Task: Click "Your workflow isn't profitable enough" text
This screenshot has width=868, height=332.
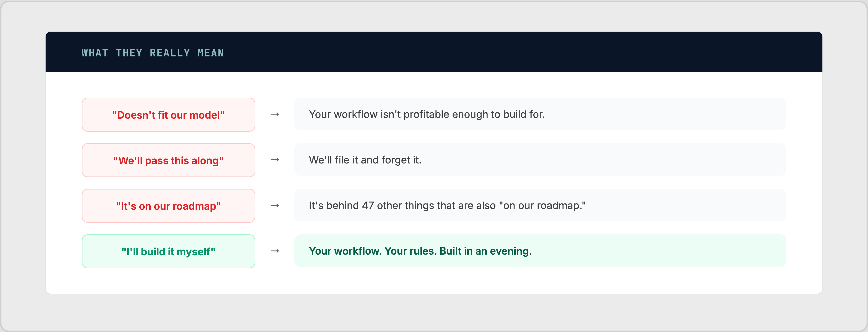Action: [426, 114]
